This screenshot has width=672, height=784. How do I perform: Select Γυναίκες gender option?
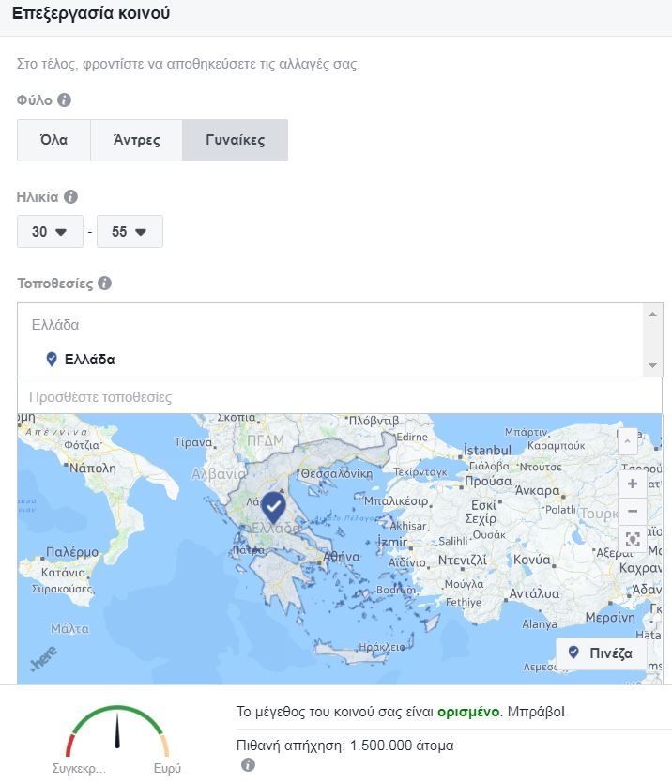pos(235,141)
